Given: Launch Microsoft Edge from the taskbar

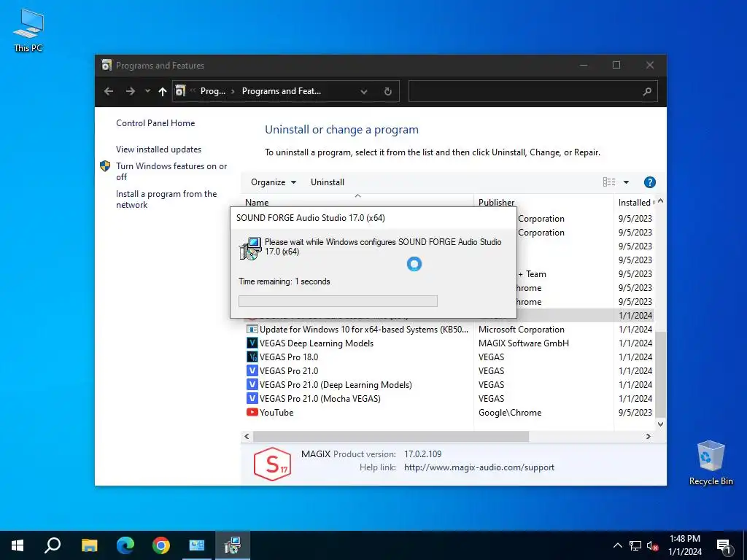Looking at the screenshot, I should 125,545.
